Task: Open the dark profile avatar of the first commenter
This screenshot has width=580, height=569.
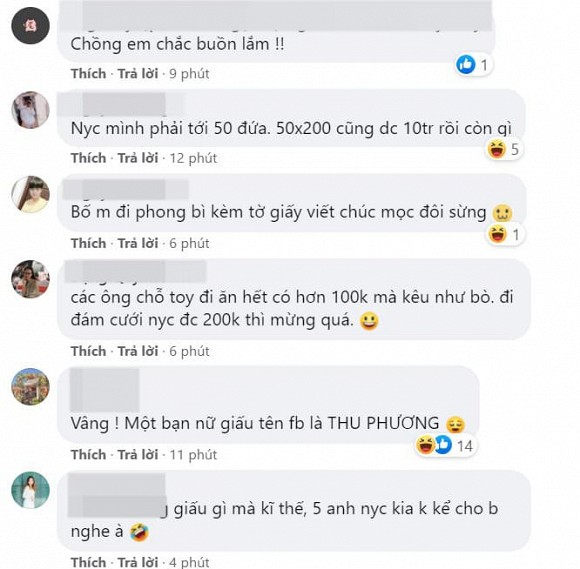Action: 30,26
